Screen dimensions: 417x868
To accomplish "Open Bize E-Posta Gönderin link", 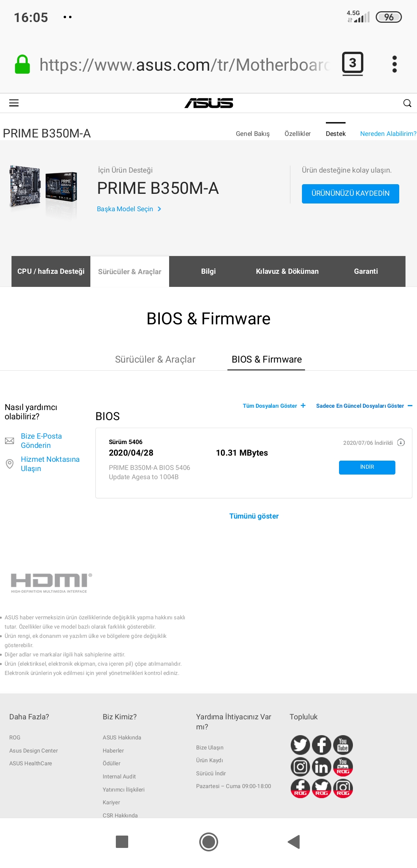I will (x=41, y=441).
